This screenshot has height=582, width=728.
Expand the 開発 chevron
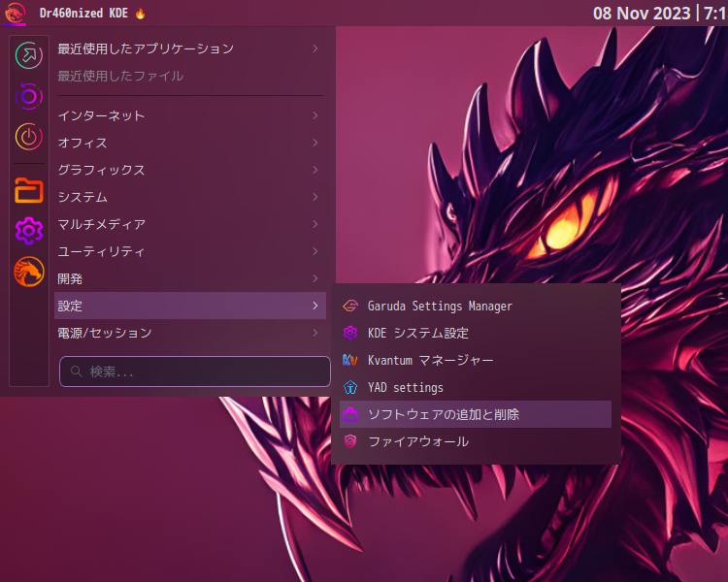tap(315, 278)
